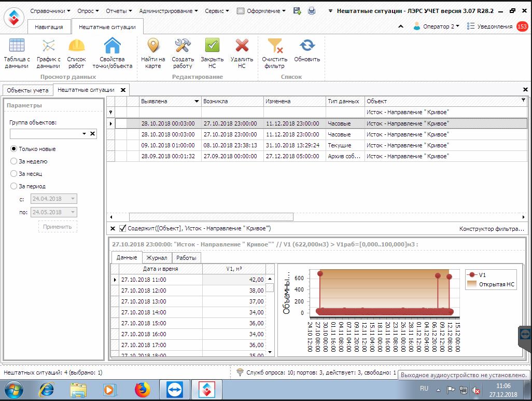Screen dimensions: 532x401
Task: Open the Таблица с данными view
Action: coord(17,53)
